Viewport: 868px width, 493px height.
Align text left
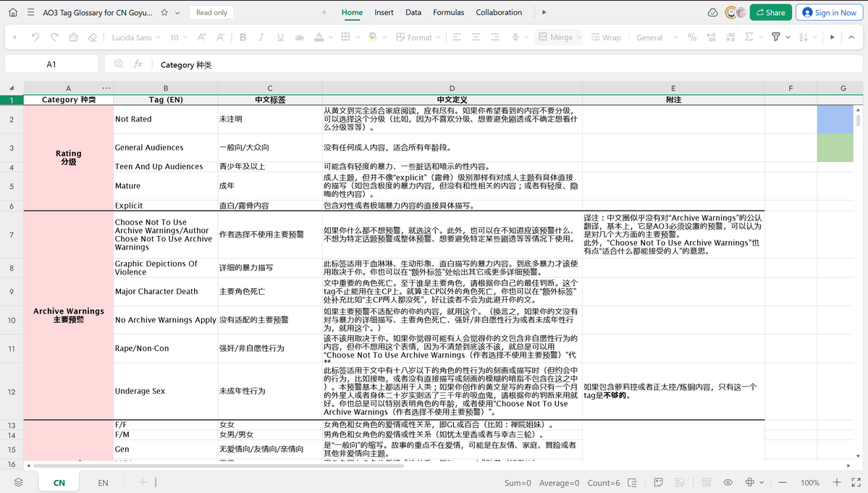coord(457,37)
